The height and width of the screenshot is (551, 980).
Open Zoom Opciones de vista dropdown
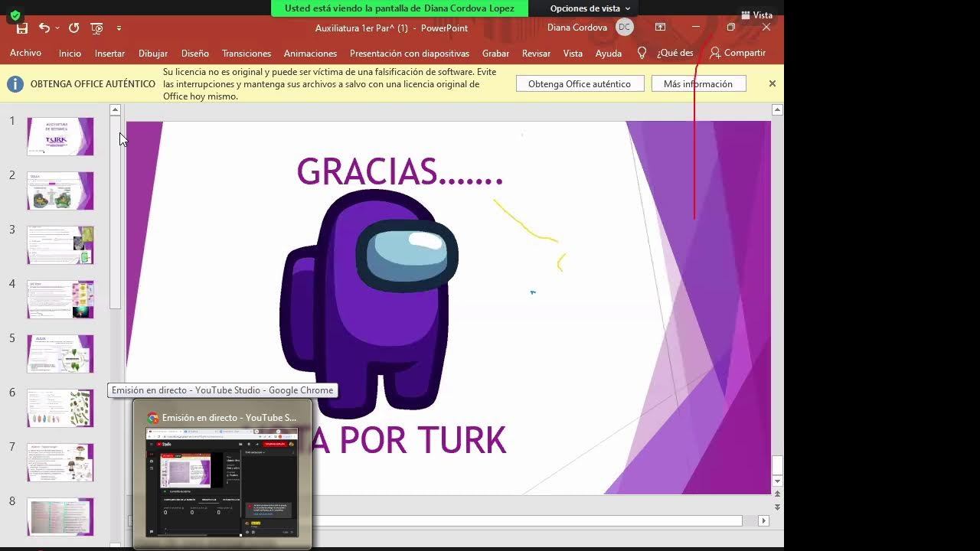click(590, 8)
